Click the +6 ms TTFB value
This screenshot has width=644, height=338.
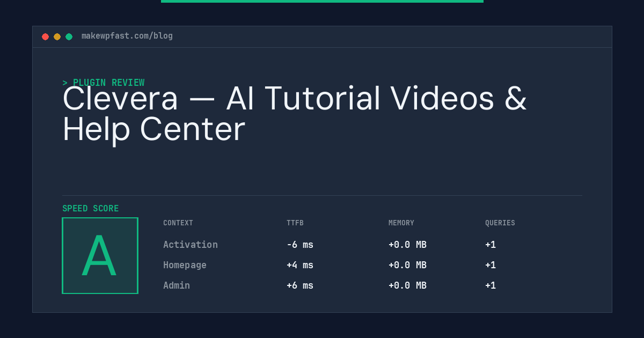point(300,285)
